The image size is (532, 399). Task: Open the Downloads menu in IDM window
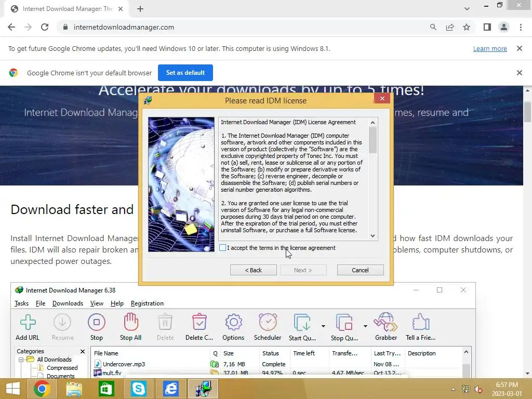(x=68, y=303)
